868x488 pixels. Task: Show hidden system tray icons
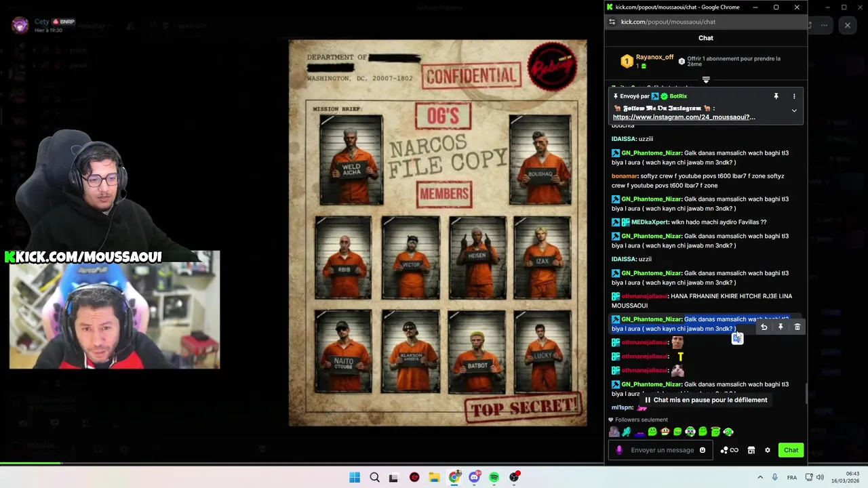(760, 477)
